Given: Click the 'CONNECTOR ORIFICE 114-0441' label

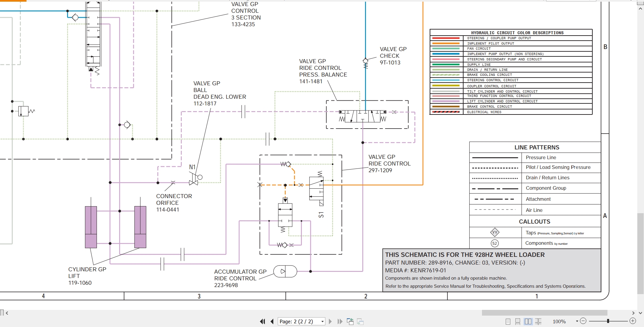Looking at the screenshot, I should click(x=174, y=203).
